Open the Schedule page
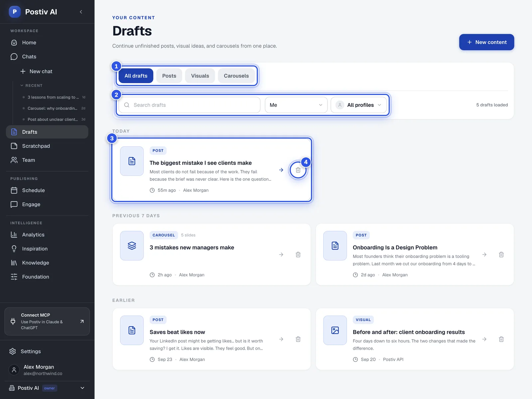This screenshot has height=399, width=532. tap(47, 190)
